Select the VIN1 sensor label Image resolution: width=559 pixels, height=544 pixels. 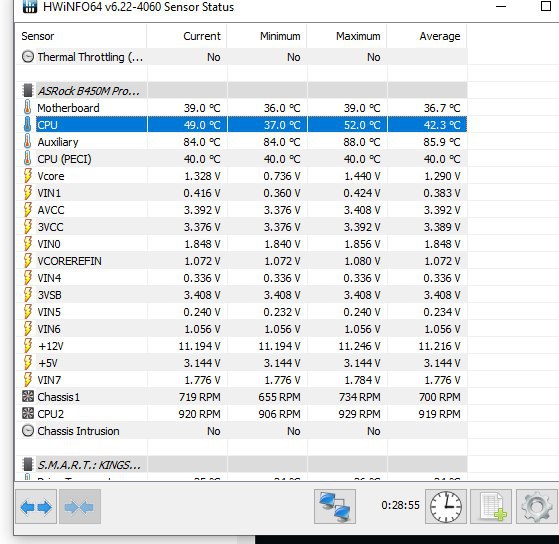click(x=49, y=193)
